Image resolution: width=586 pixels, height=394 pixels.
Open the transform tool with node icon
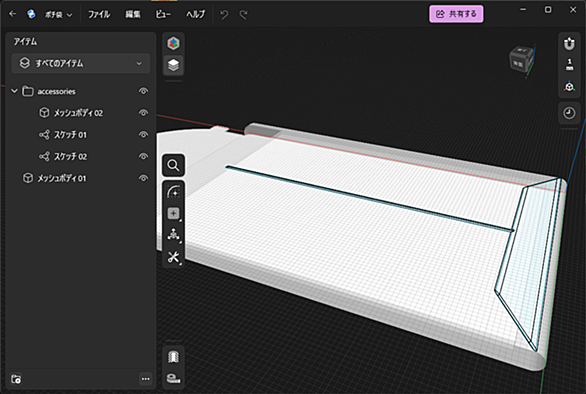pos(173,235)
